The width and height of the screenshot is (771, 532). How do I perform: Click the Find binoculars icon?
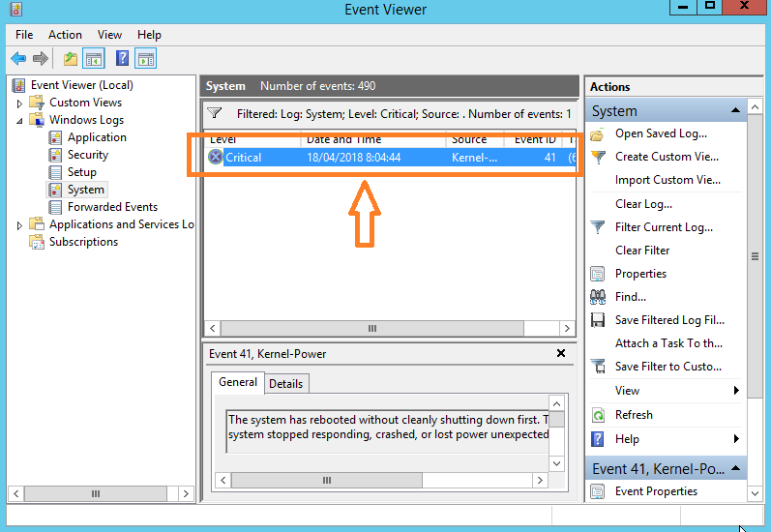point(598,297)
